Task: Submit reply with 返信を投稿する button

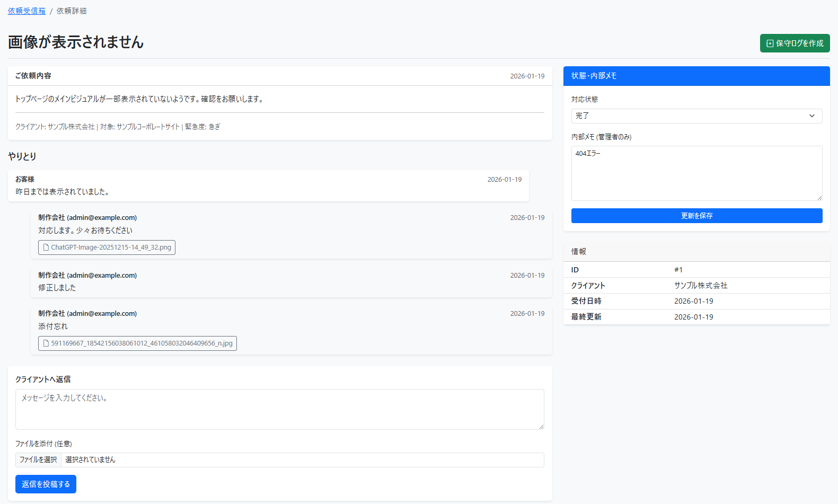Action: [46, 484]
